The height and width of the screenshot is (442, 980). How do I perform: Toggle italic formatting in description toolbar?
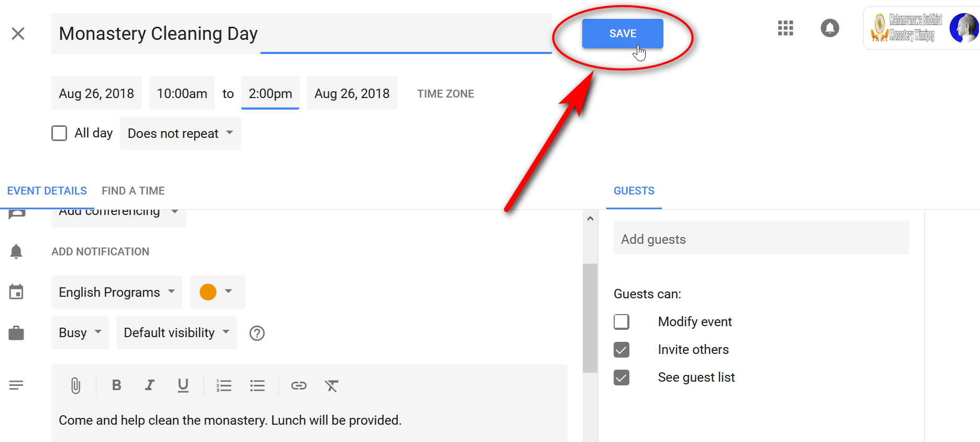pos(149,386)
